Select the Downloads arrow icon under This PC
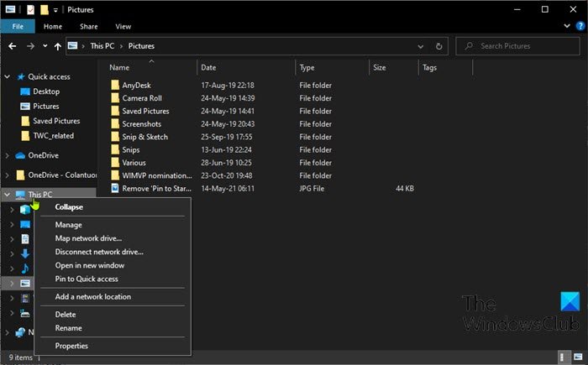 [25, 253]
